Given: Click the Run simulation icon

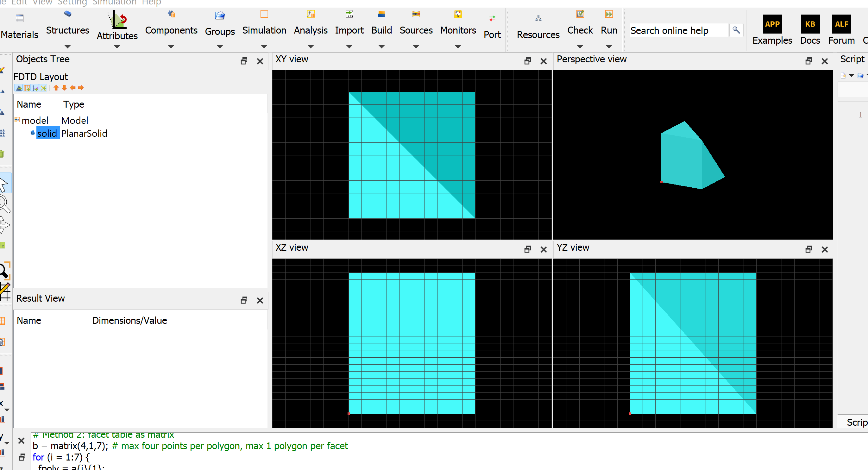Looking at the screenshot, I should [609, 14].
